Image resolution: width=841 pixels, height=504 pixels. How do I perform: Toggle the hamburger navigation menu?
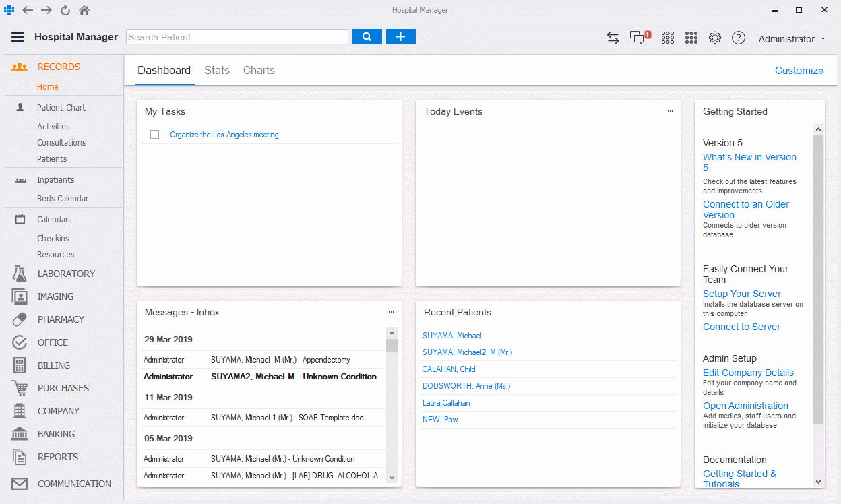(18, 37)
